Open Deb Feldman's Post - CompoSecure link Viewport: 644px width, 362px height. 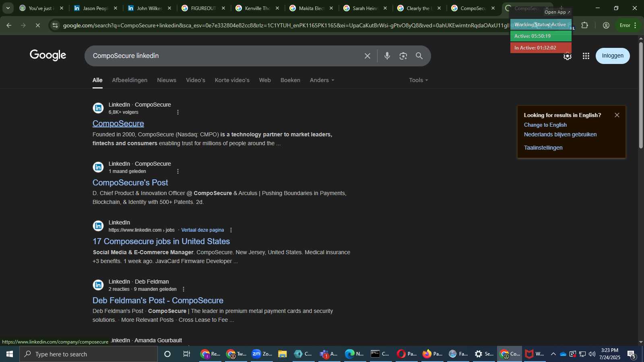click(158, 300)
